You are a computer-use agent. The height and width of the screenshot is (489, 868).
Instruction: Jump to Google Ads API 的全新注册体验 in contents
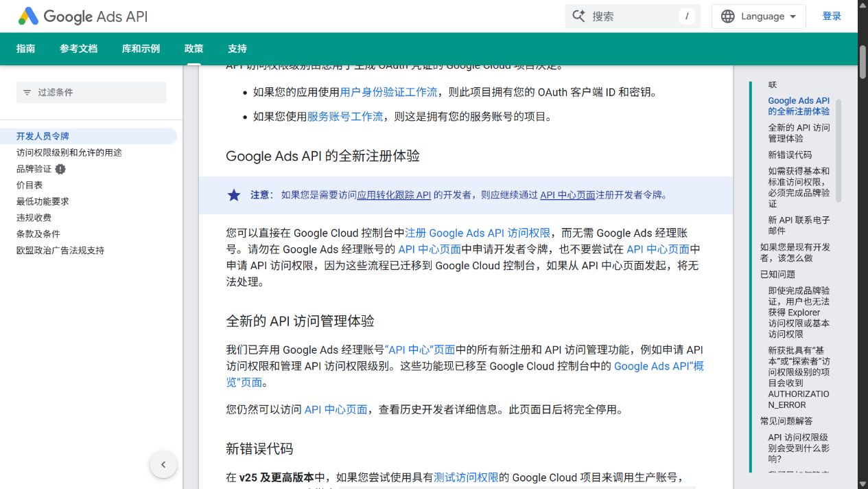point(799,106)
